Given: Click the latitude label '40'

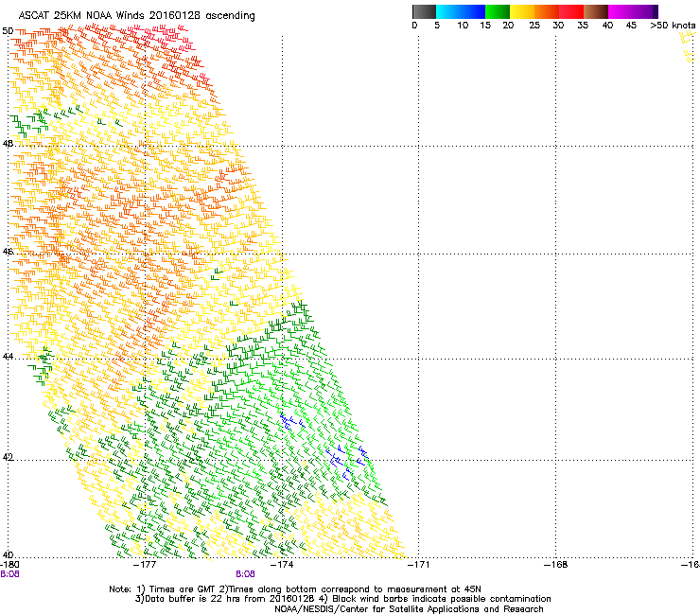Looking at the screenshot, I should point(8,554).
